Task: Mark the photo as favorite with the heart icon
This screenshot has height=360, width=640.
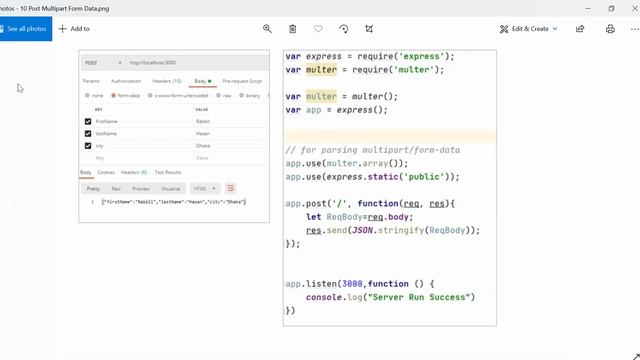Action: click(x=318, y=29)
